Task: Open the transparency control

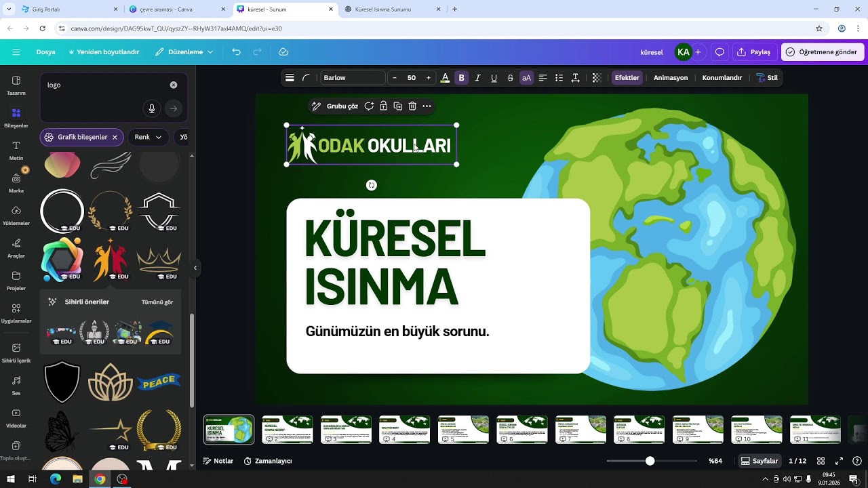Action: coord(597,78)
